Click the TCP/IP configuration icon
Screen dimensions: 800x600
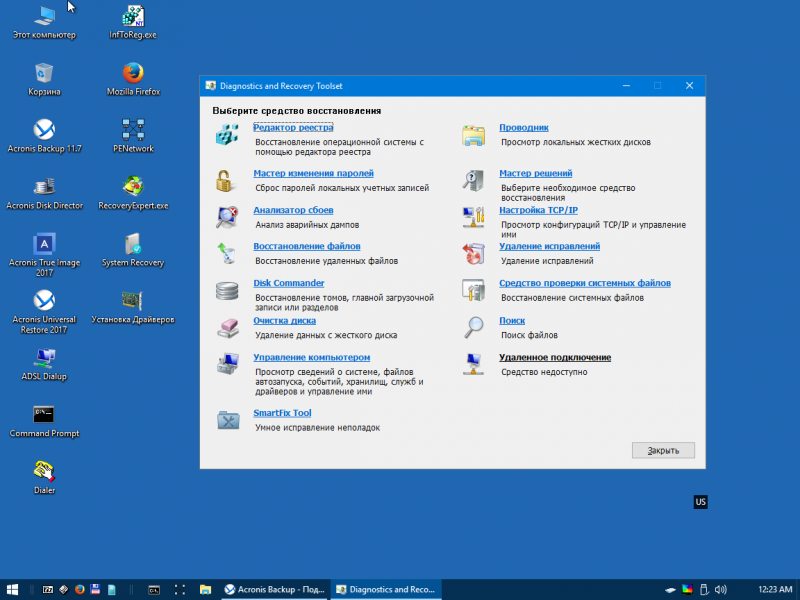[473, 217]
